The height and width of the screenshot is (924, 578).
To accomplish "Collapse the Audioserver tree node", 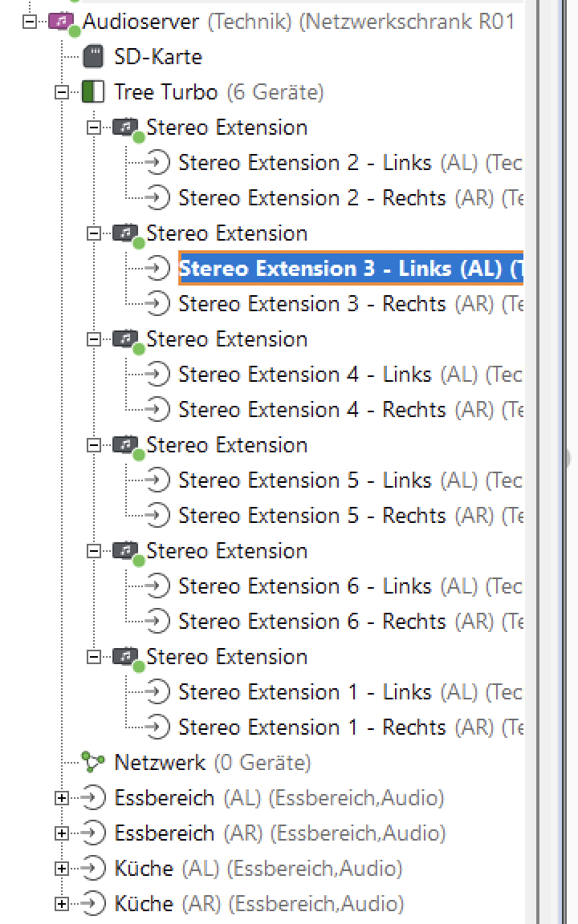I will click(x=31, y=22).
